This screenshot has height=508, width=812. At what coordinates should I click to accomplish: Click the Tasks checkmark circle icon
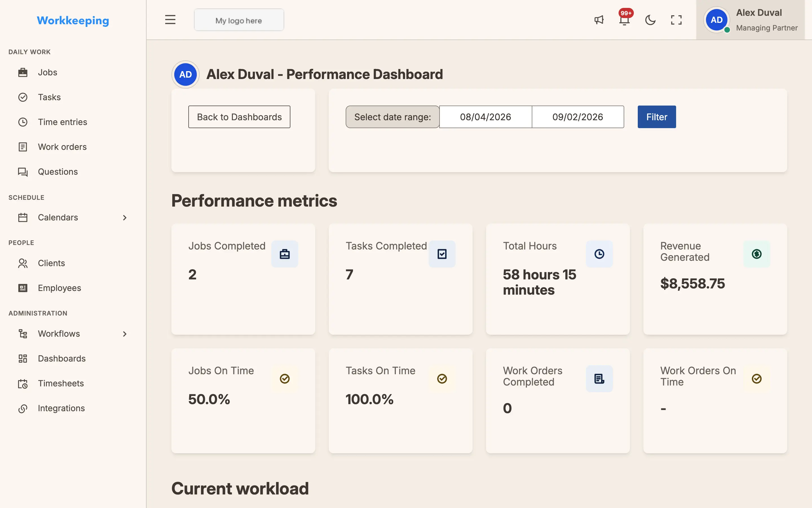coord(23,97)
